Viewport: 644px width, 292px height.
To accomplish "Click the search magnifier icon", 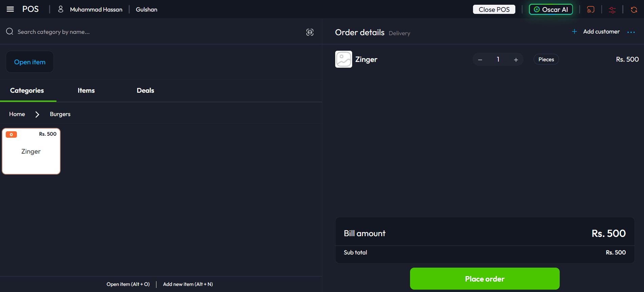I will click(9, 31).
